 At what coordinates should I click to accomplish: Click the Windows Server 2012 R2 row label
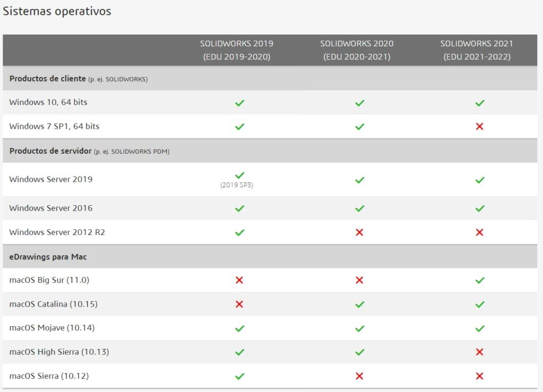(57, 232)
